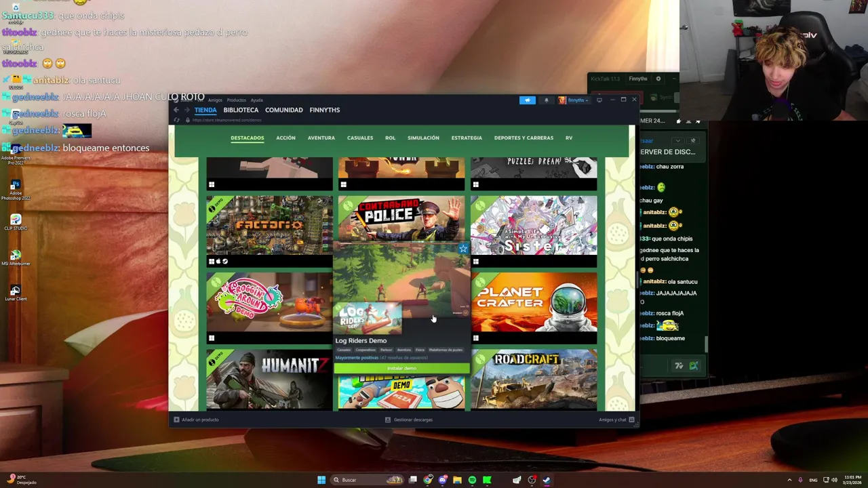The image size is (868, 488).
Task: Open KickTalk settings gear
Action: click(x=658, y=79)
